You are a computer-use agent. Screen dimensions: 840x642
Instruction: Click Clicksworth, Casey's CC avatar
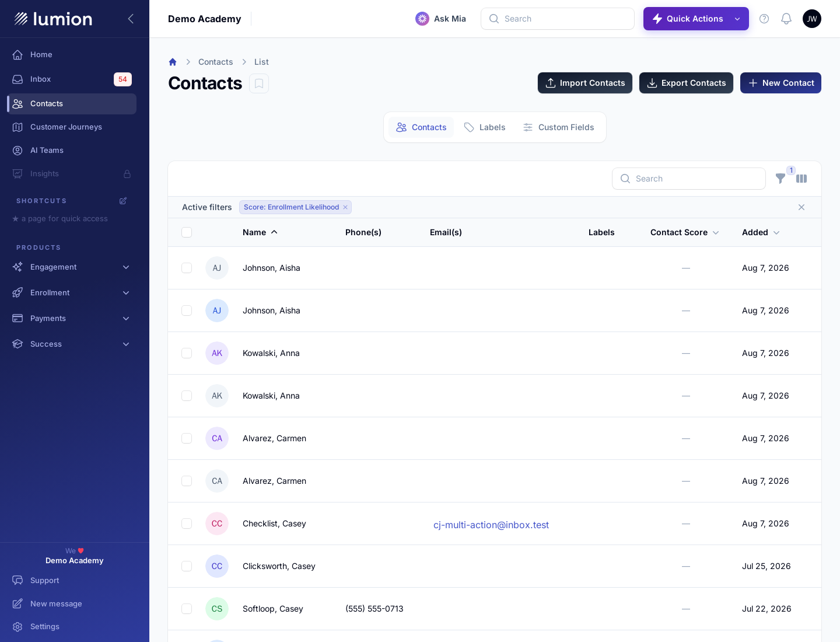click(x=217, y=566)
